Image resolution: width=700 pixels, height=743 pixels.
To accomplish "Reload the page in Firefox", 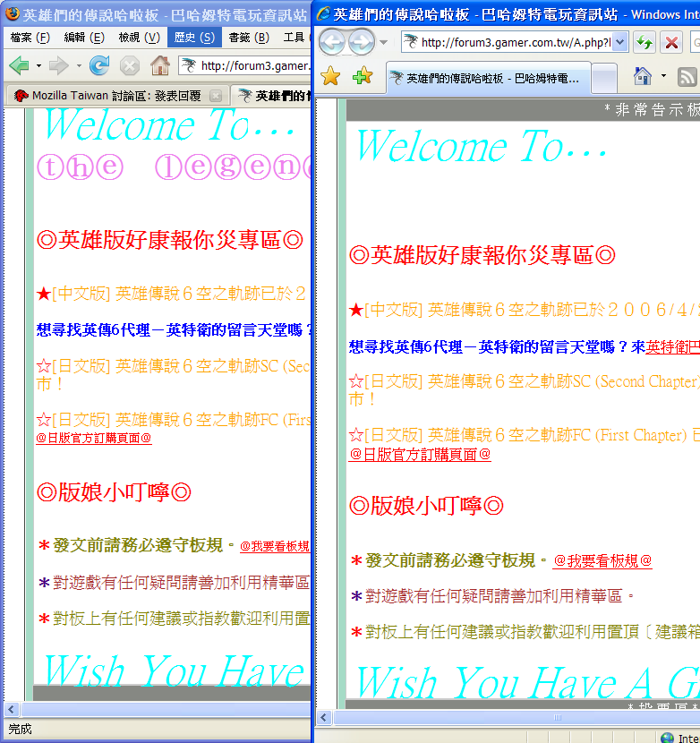I will (99, 65).
